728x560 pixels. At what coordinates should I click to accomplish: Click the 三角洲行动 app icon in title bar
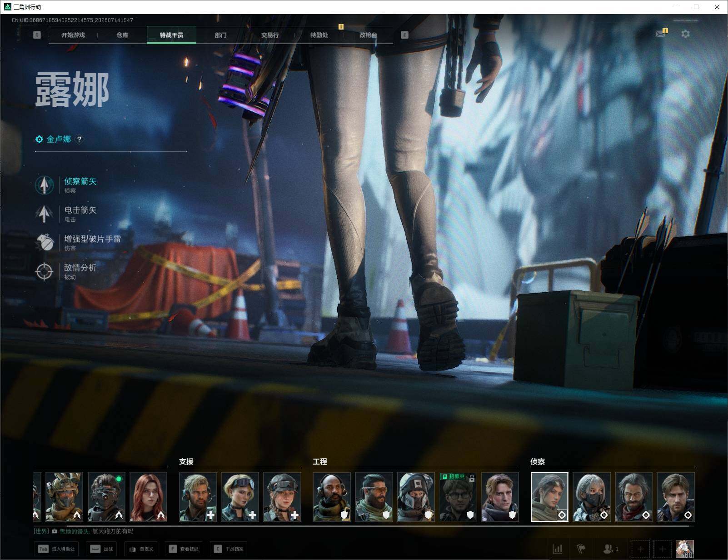(7, 7)
